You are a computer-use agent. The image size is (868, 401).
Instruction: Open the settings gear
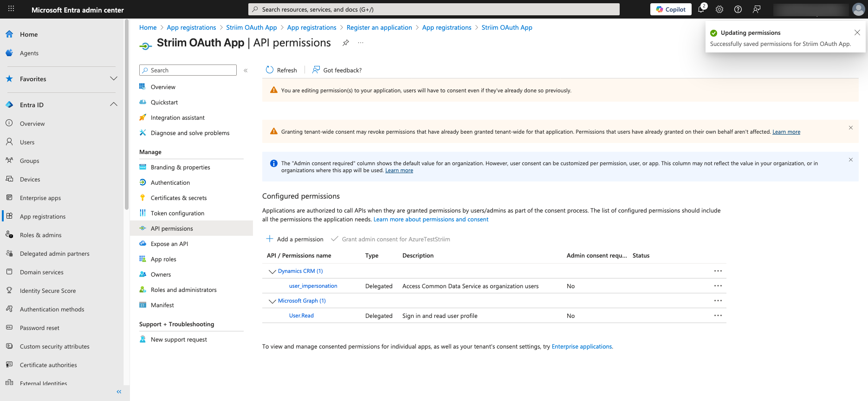719,9
